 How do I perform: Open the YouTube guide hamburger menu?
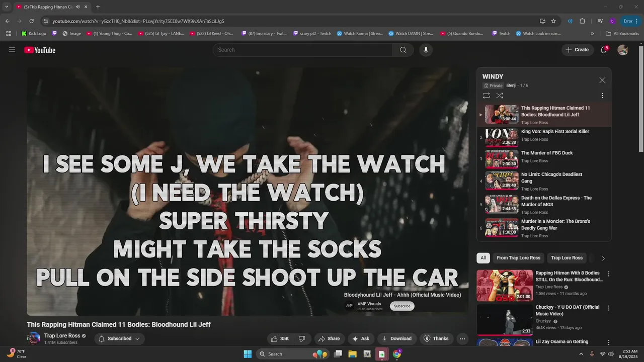click(x=12, y=50)
